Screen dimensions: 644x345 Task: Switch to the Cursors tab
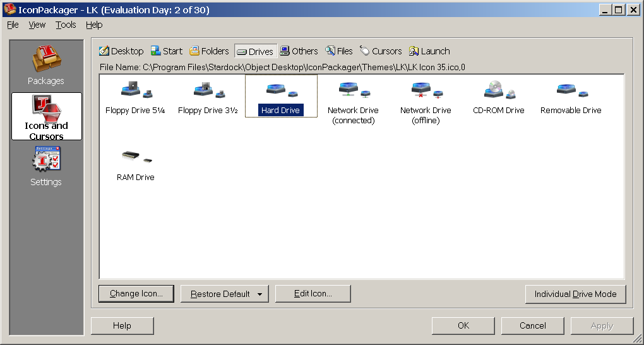pyautogui.click(x=381, y=51)
